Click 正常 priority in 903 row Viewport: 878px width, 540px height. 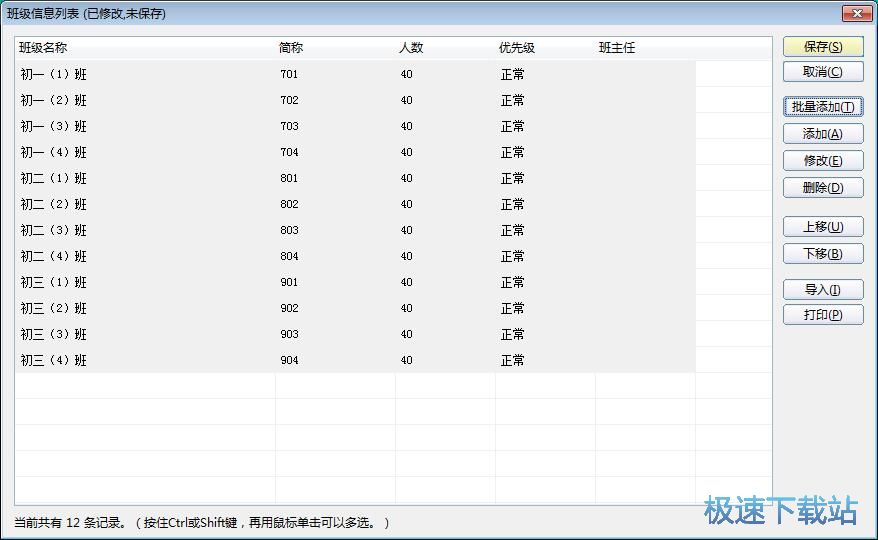(512, 334)
